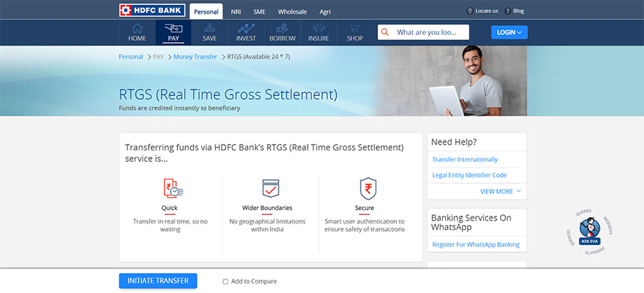Tick the Add to Compare checkbox

click(x=225, y=282)
